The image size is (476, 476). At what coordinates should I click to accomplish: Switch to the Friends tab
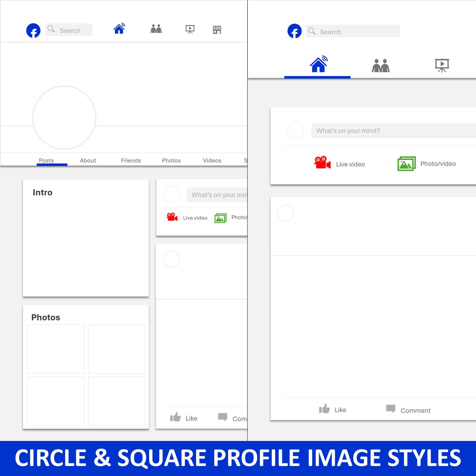131,160
